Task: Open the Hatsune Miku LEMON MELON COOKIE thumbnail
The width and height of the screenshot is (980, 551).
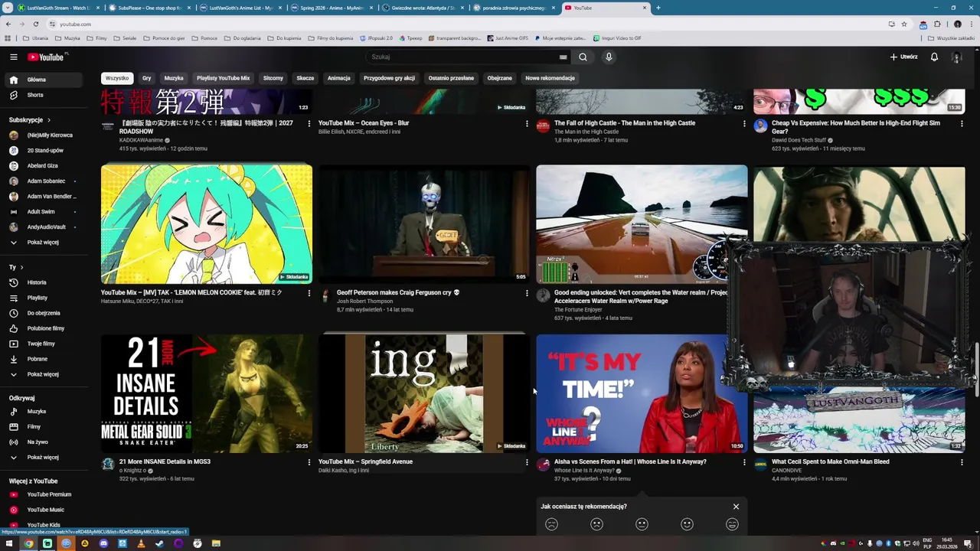Action: pyautogui.click(x=207, y=224)
